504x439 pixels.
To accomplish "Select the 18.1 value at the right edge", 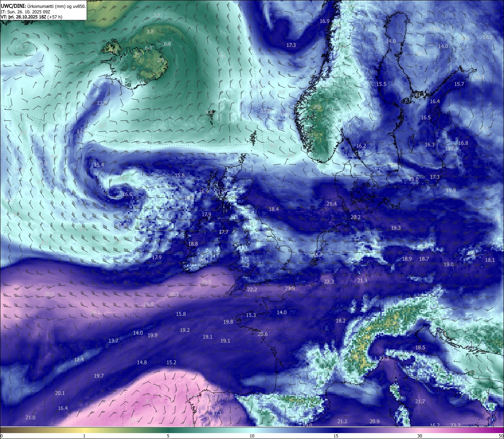I will (490, 260).
